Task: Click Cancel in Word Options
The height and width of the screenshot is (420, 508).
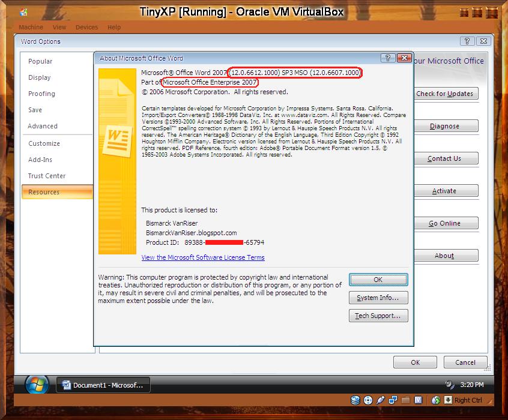Action: point(465,362)
